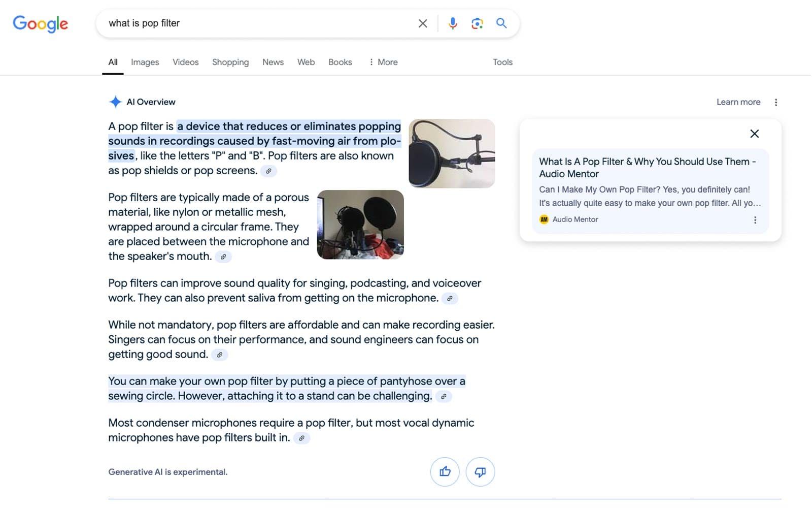Give a thumbs up to the AI Overview
Image resolution: width=812 pixels, height=508 pixels.
(445, 471)
